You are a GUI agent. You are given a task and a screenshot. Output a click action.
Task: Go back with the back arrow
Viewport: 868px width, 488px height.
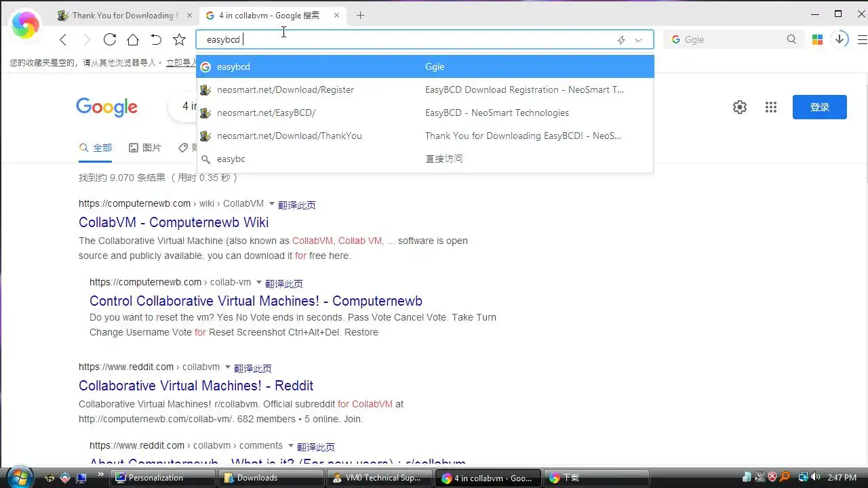tap(63, 40)
